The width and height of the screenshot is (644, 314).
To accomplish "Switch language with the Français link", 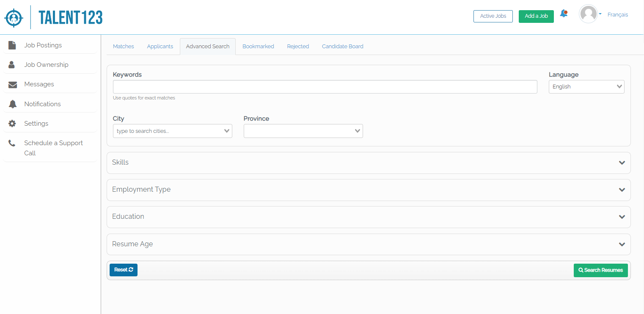I will 618,14.
